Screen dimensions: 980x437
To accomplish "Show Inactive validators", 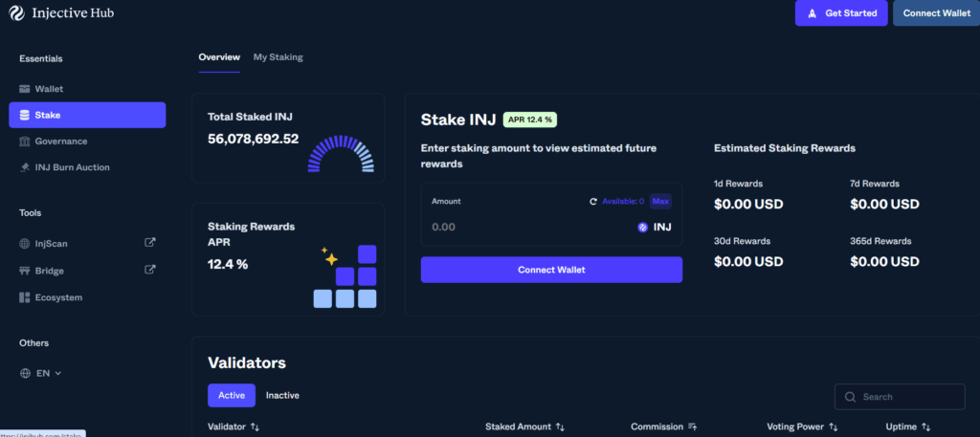I will 282,395.
